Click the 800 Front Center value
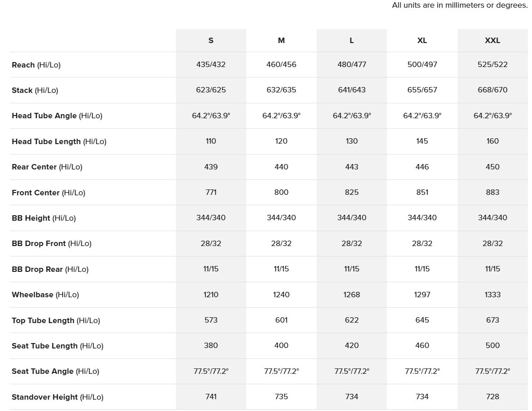 pyautogui.click(x=281, y=192)
